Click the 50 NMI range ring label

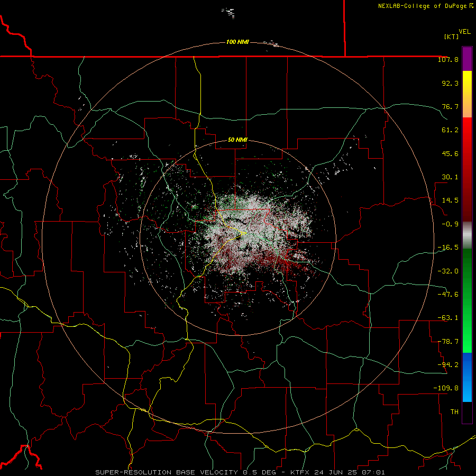pyautogui.click(x=237, y=140)
